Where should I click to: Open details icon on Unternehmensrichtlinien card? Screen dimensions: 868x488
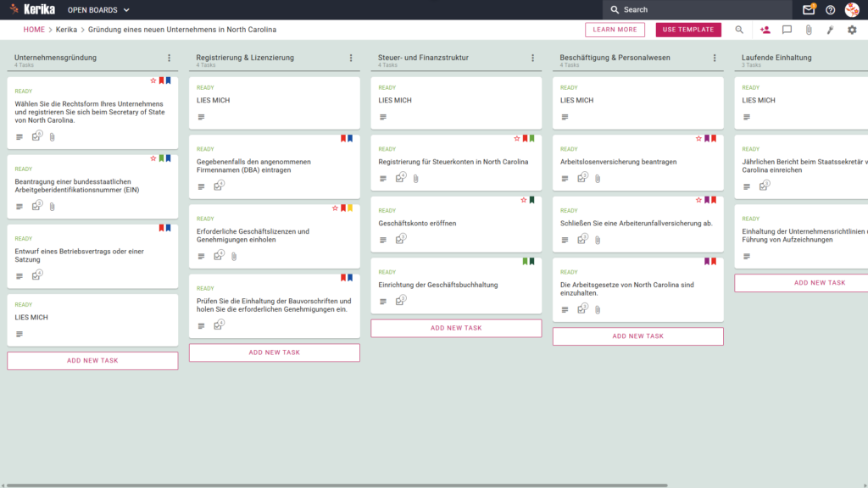click(x=747, y=256)
